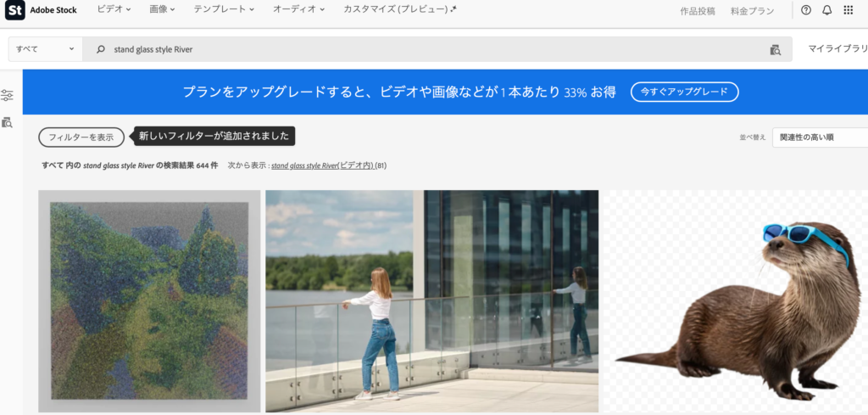Click the filter sliders icon in left sidebar
Viewport: 868px width, 415px height.
pyautogui.click(x=8, y=95)
